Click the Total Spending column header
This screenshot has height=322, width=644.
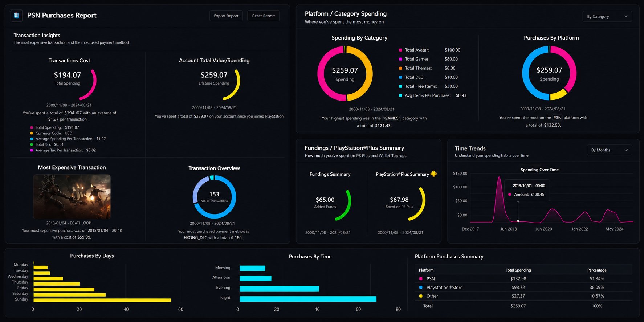(x=518, y=270)
